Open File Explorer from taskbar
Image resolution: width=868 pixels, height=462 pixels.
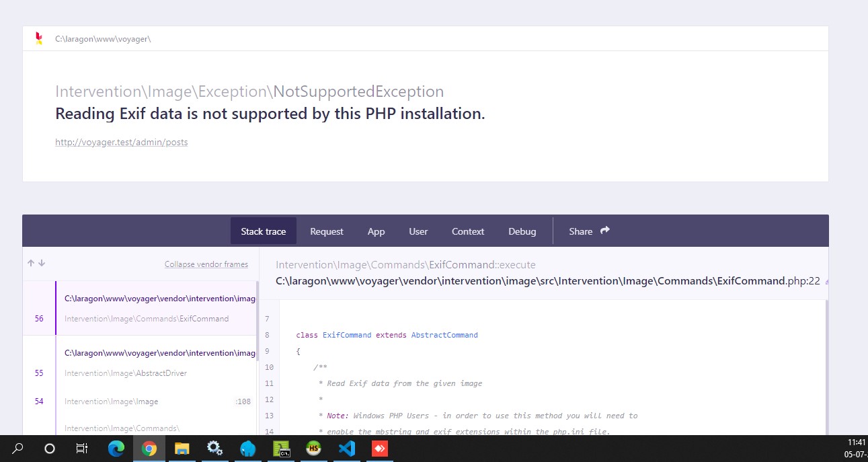coord(182,449)
